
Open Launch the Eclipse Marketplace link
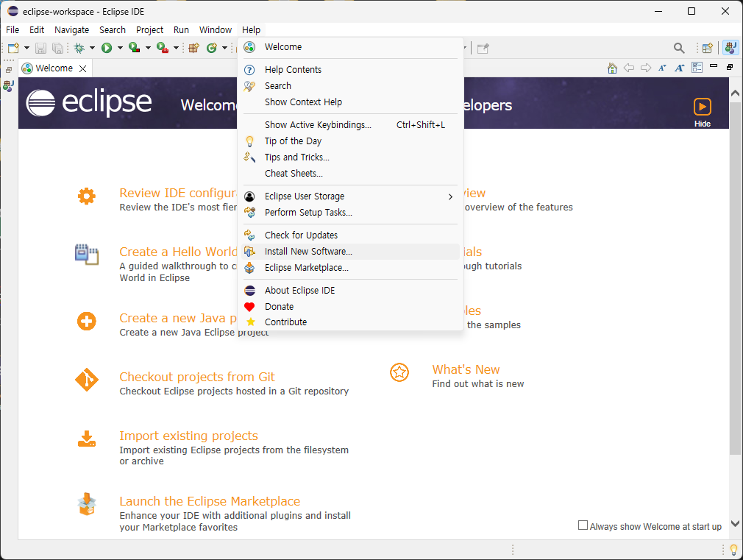210,501
